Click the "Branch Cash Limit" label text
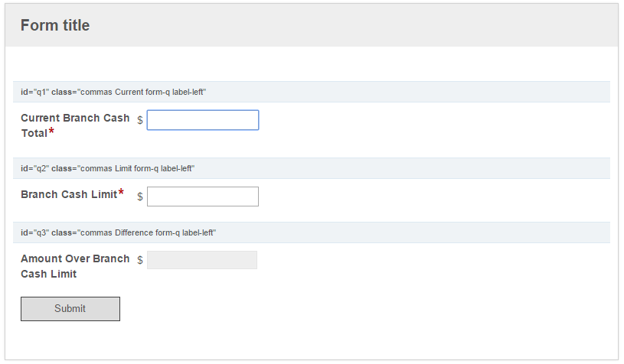Viewport: 624px width, 364px height. [x=69, y=194]
